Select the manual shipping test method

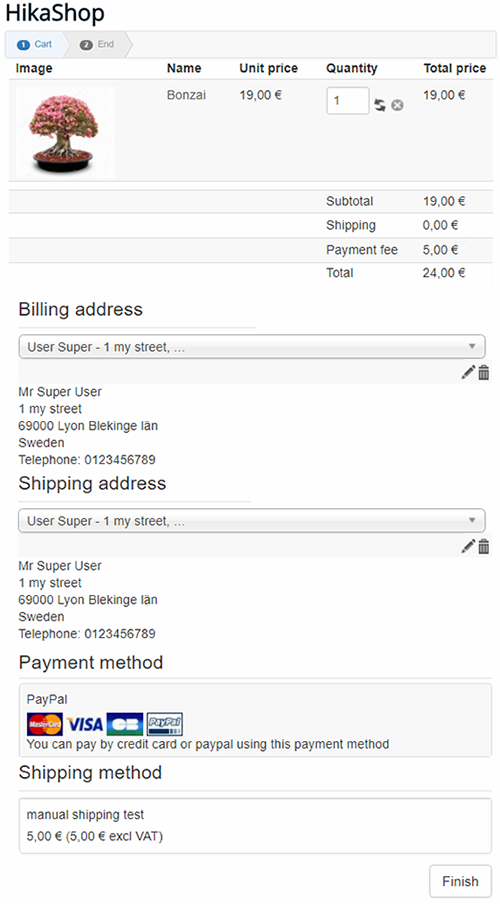click(x=255, y=826)
